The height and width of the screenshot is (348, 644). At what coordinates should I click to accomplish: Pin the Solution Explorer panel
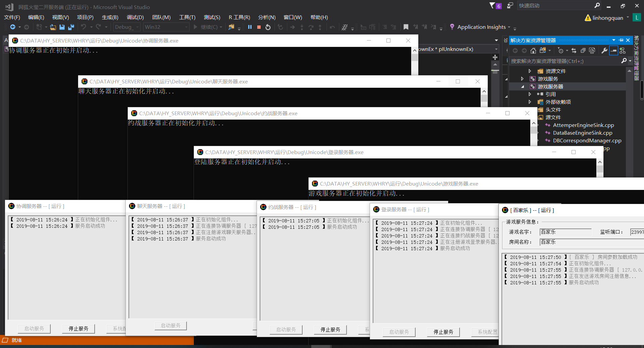coord(621,40)
